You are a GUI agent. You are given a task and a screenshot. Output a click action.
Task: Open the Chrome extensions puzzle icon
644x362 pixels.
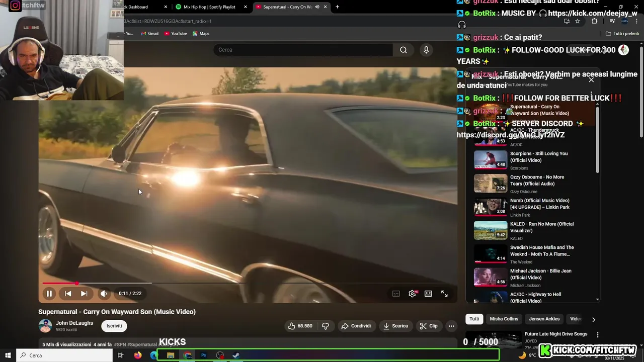pos(595,21)
